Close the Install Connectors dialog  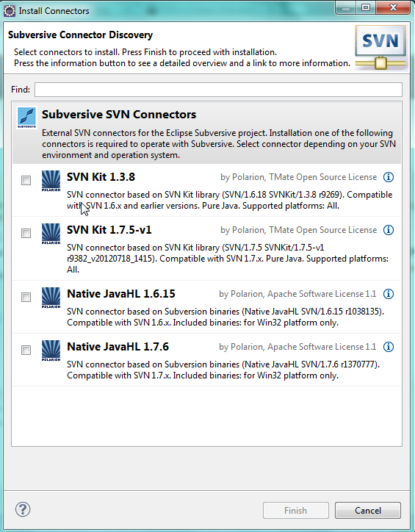click(x=393, y=7)
